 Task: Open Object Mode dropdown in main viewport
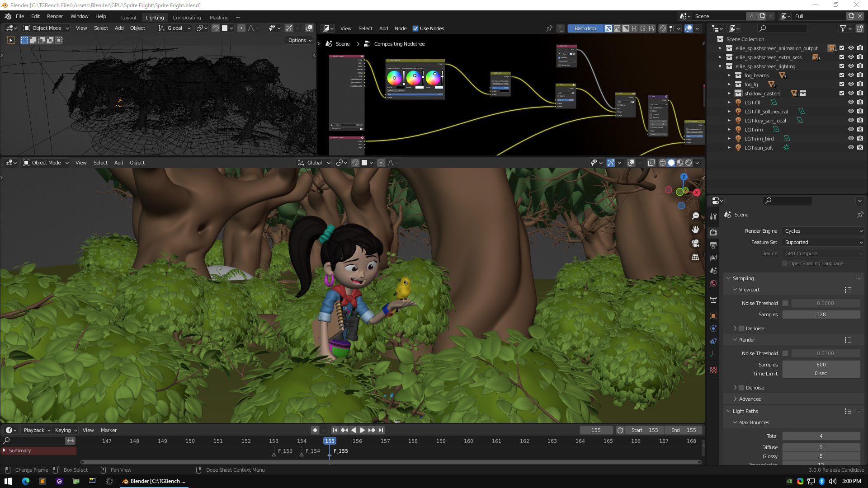point(46,163)
